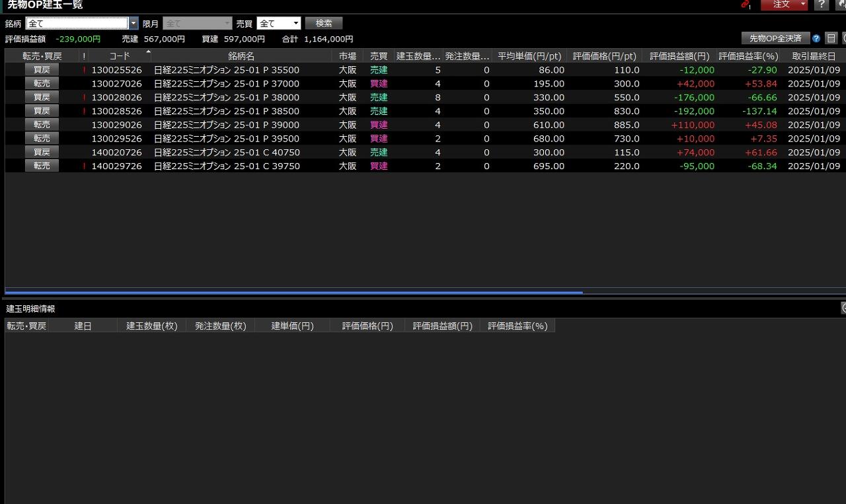Click the warning mark on the P 35500 row

[x=84, y=70]
